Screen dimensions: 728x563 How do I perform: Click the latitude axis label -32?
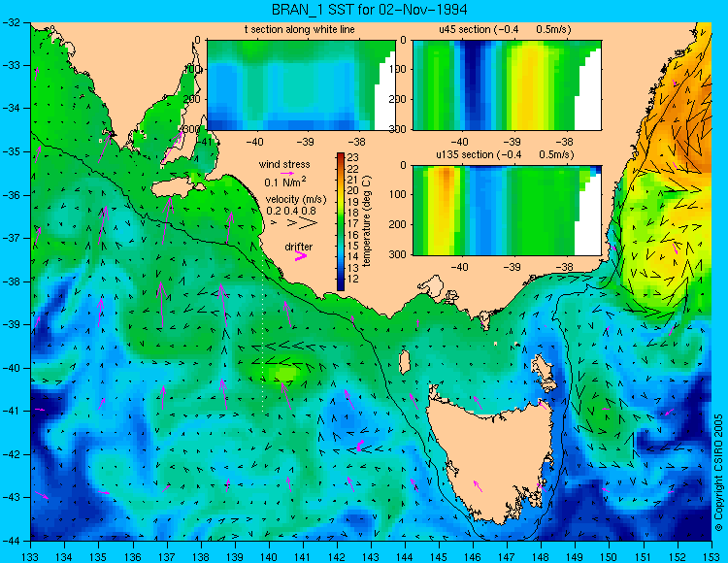(11, 21)
